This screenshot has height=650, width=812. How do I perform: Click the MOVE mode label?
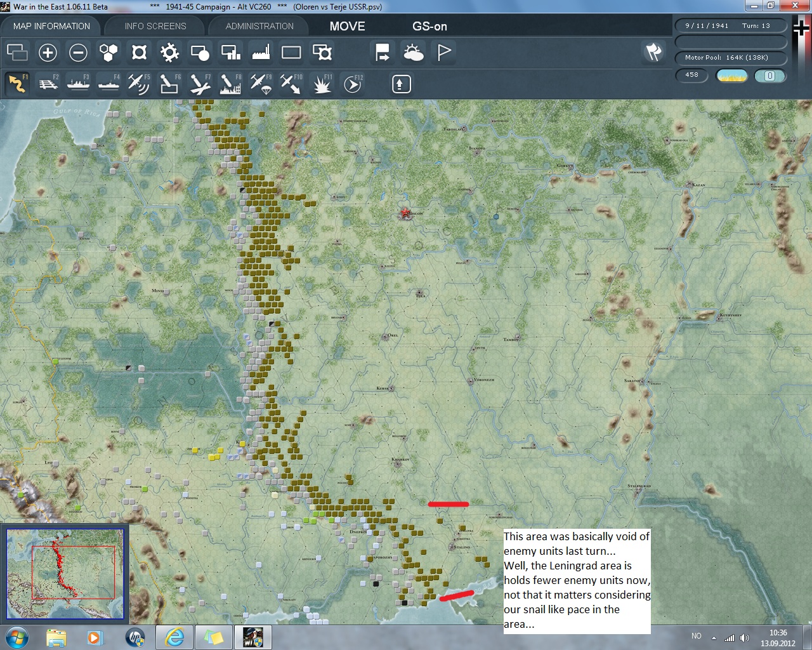coord(348,26)
